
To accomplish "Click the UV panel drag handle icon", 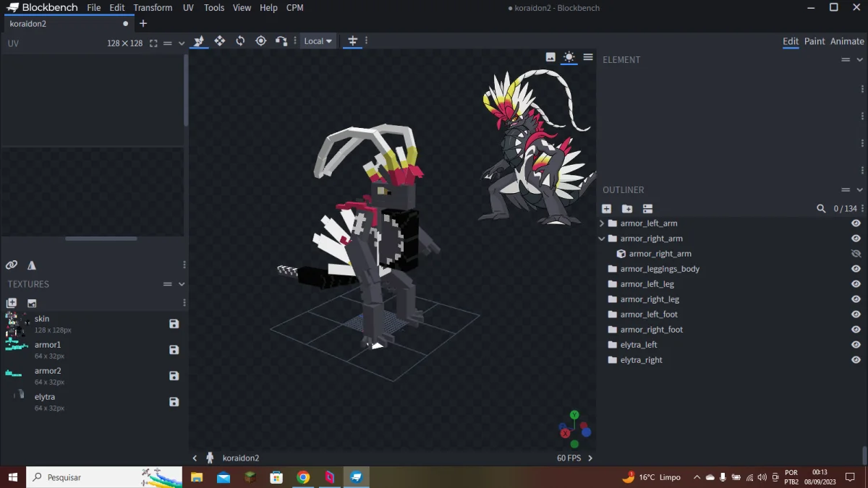I will [x=168, y=43].
